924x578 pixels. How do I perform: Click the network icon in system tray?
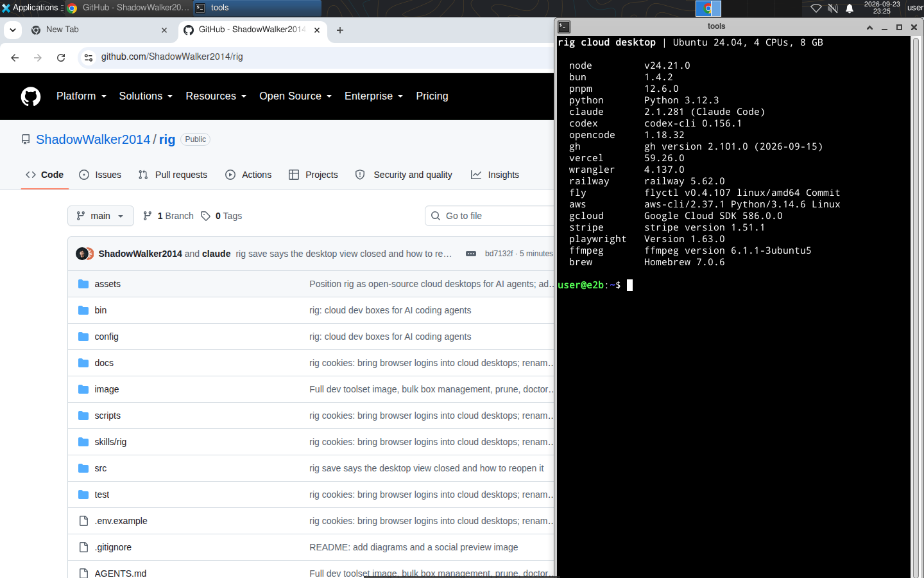[816, 8]
